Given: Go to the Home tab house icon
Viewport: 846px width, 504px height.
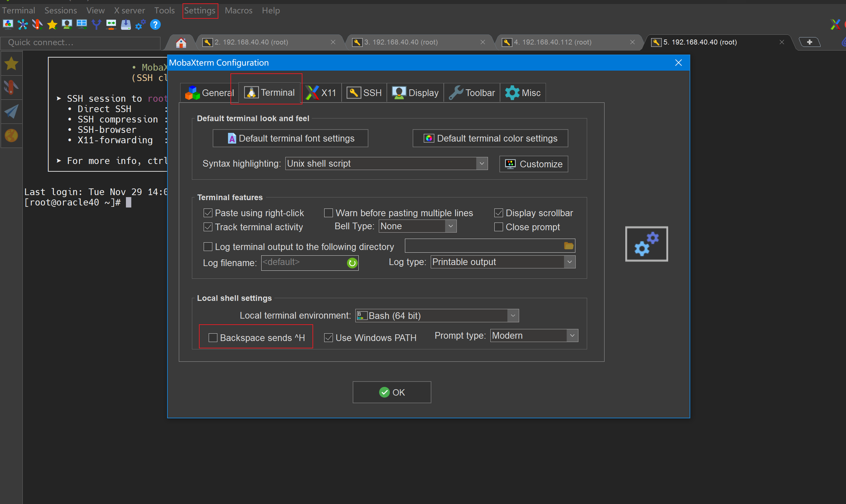Looking at the screenshot, I should pos(181,43).
